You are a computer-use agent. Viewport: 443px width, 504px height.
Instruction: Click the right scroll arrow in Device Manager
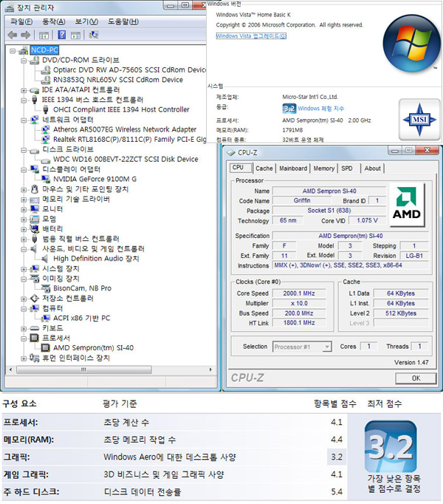[x=210, y=370]
